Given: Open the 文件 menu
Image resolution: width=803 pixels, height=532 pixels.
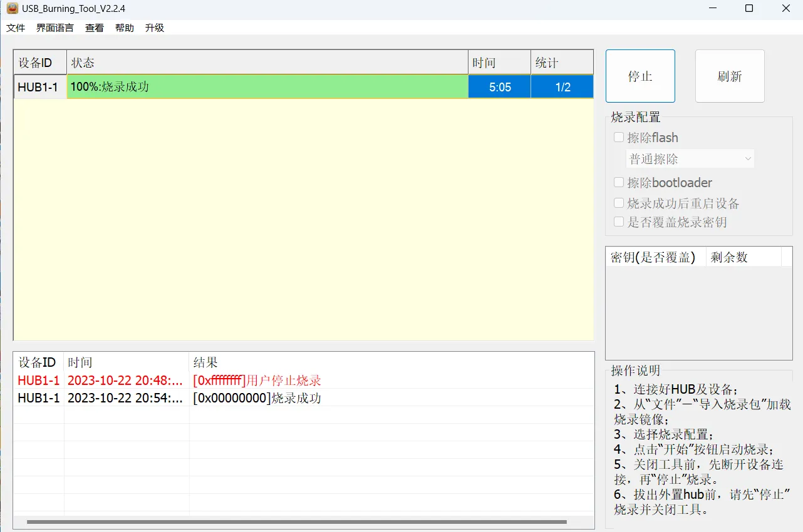Looking at the screenshot, I should 16,28.
